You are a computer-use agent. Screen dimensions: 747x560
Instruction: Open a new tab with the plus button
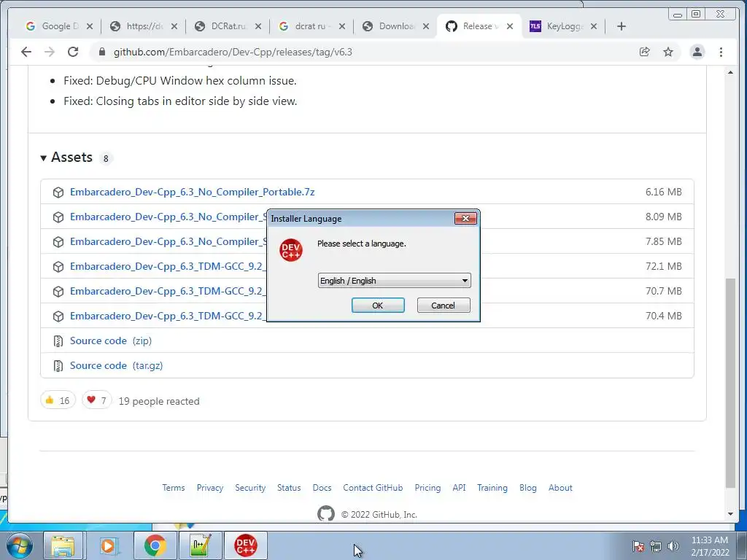(622, 26)
